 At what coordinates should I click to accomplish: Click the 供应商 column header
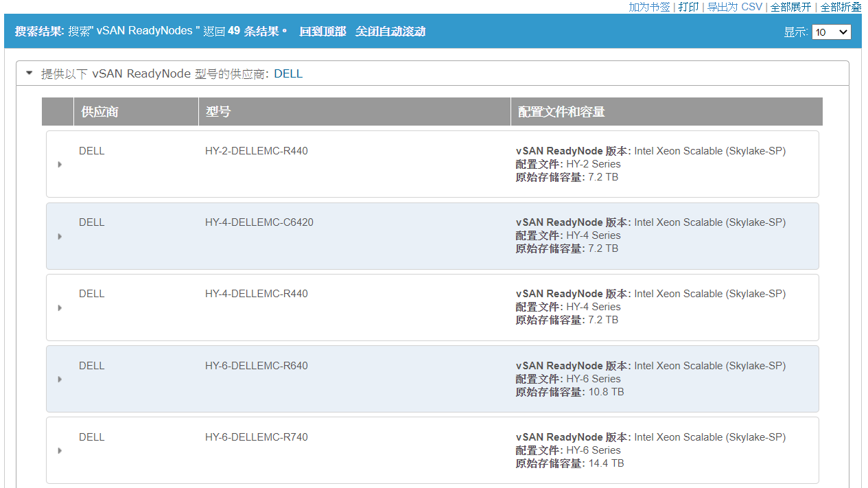(136, 112)
